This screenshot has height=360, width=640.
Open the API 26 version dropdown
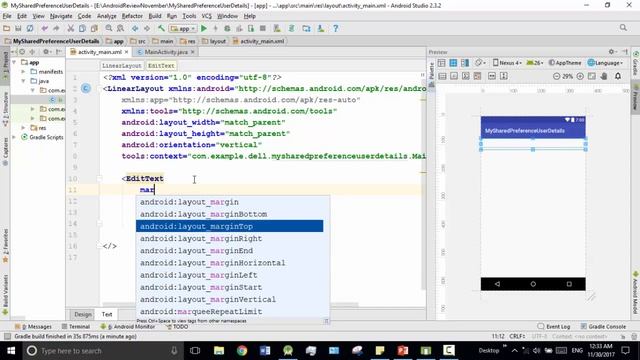coord(535,63)
